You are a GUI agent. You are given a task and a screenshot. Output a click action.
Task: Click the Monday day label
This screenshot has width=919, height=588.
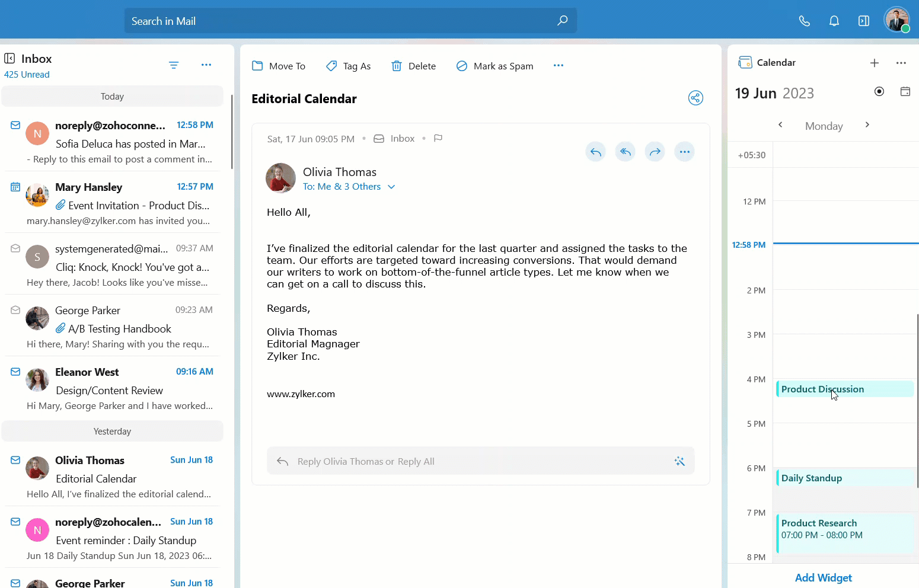pyautogui.click(x=824, y=126)
